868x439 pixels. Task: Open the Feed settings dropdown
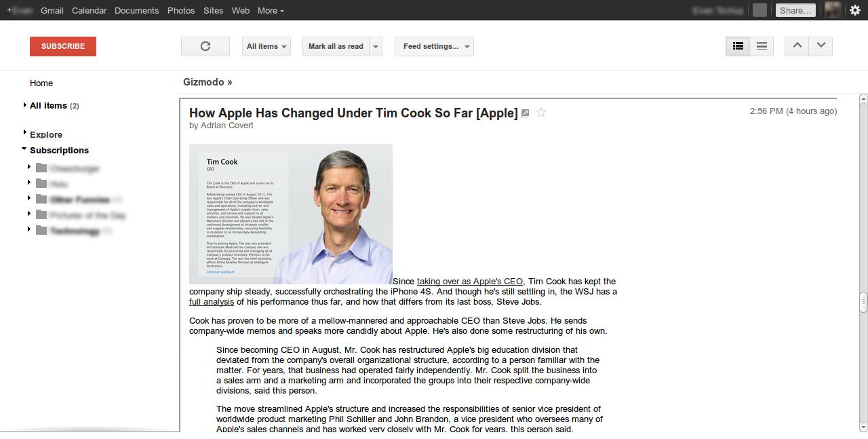tap(434, 46)
